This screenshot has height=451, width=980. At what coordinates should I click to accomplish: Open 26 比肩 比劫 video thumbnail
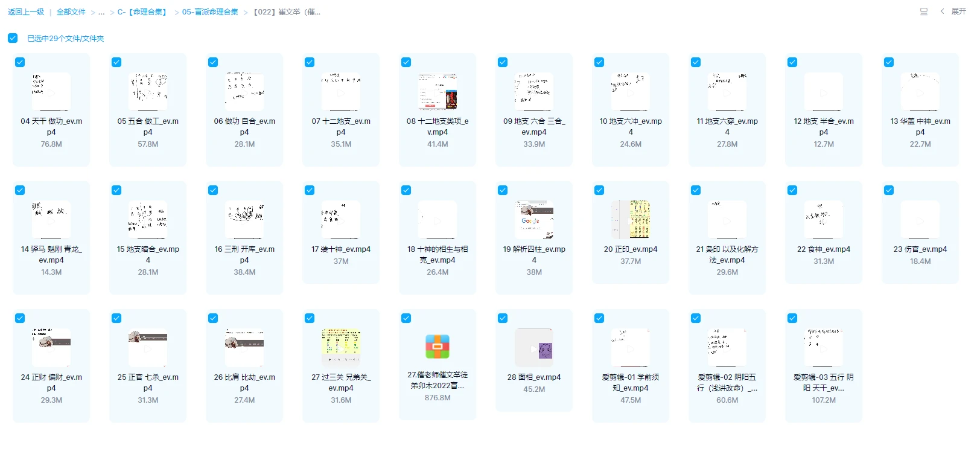tap(244, 348)
